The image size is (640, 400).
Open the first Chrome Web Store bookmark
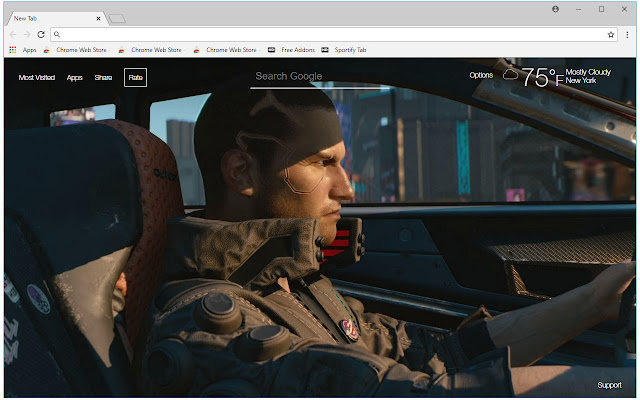pyautogui.click(x=76, y=50)
